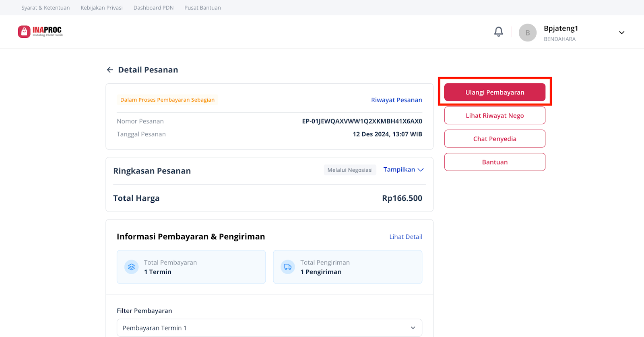Screen dimensions: 644x337
Task: Open the Pembayaran Termin 1 dropdown
Action: [x=269, y=328]
